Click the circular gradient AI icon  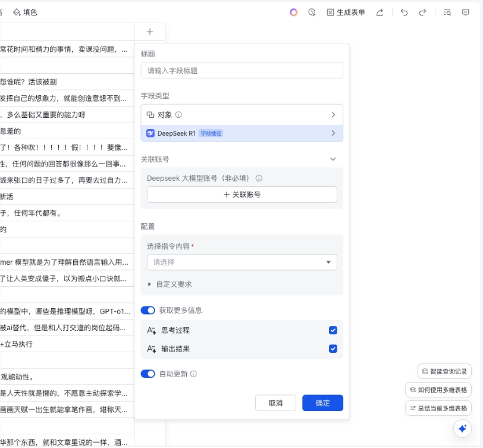click(293, 12)
